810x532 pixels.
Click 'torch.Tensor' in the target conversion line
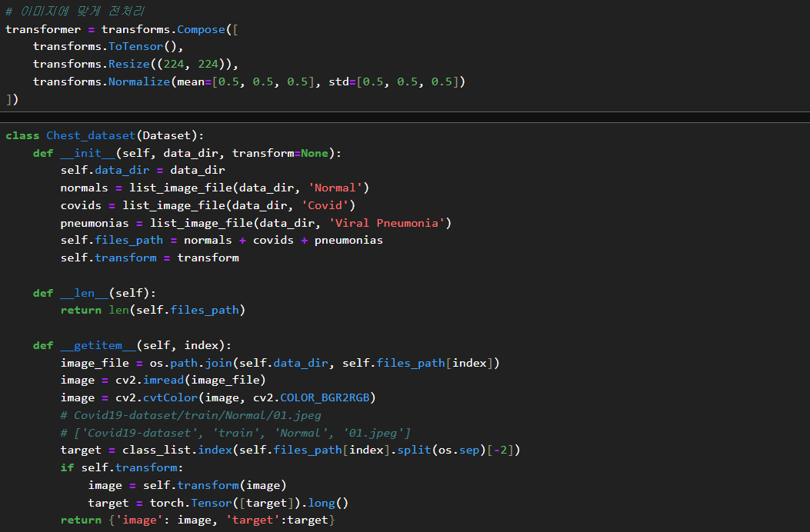click(191, 503)
